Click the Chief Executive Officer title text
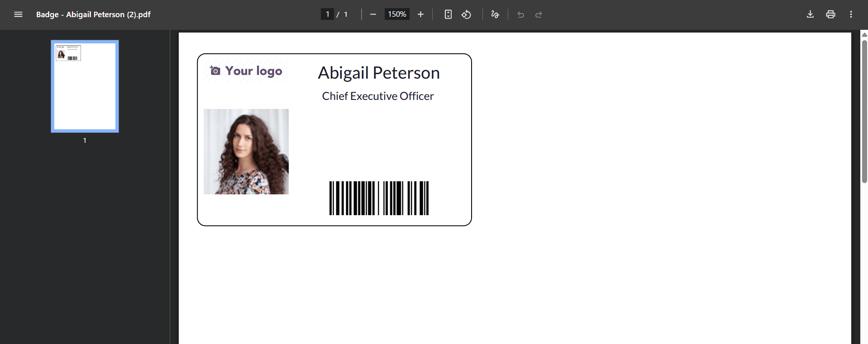 (x=378, y=96)
